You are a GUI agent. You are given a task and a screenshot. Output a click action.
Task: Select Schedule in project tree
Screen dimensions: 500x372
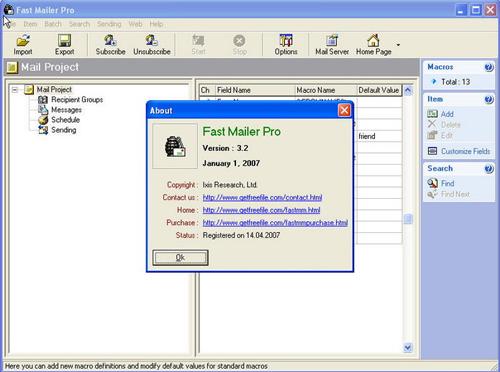65,120
